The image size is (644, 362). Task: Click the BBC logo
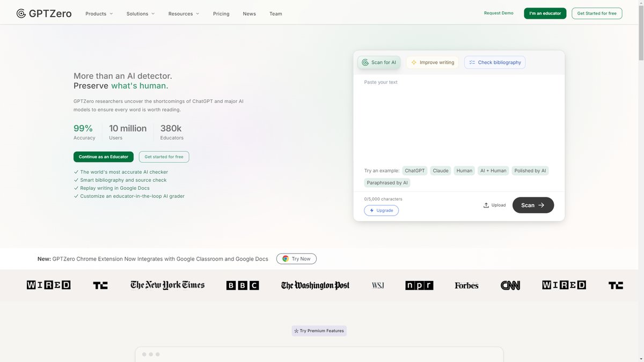tap(243, 285)
